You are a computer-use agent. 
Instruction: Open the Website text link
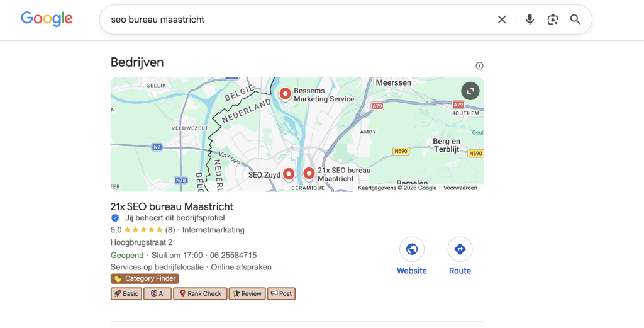[411, 271]
